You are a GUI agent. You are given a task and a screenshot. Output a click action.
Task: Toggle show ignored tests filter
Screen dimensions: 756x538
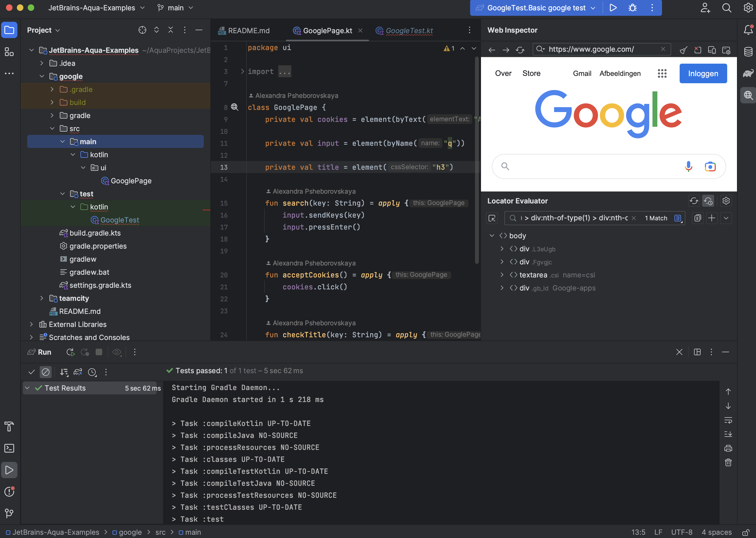[x=46, y=372]
